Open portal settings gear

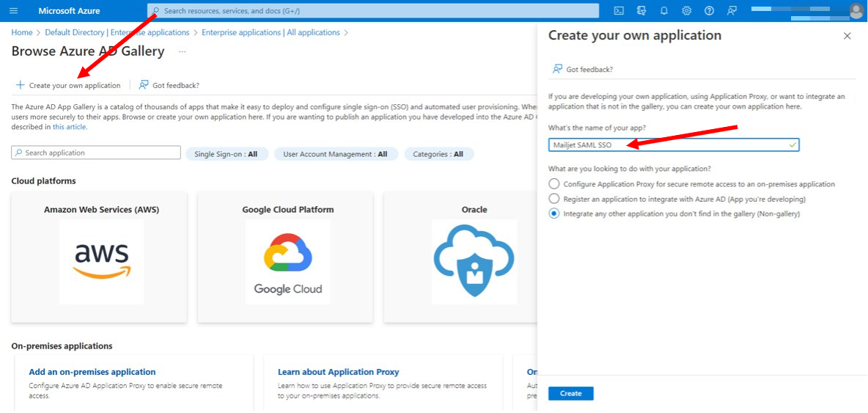pyautogui.click(x=686, y=10)
